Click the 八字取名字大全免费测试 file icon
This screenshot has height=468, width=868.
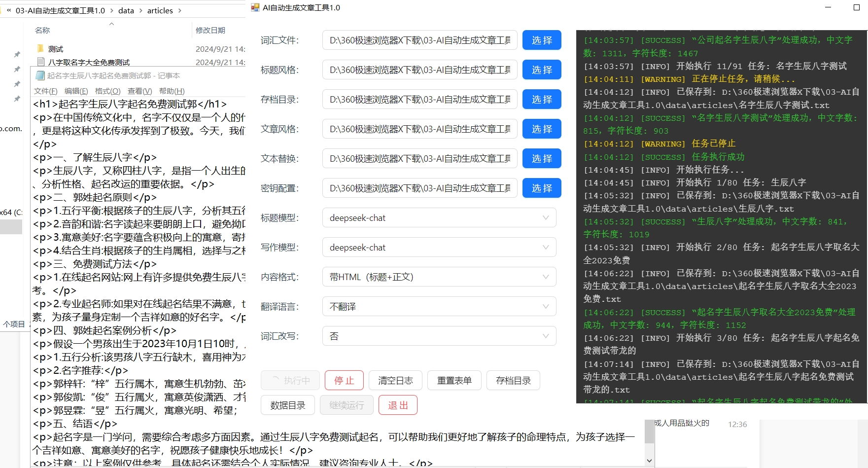pyautogui.click(x=41, y=62)
